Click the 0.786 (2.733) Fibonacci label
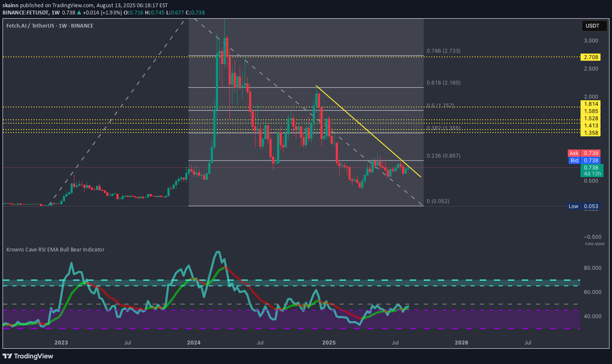Image resolution: width=612 pixels, height=364 pixels. (443, 51)
